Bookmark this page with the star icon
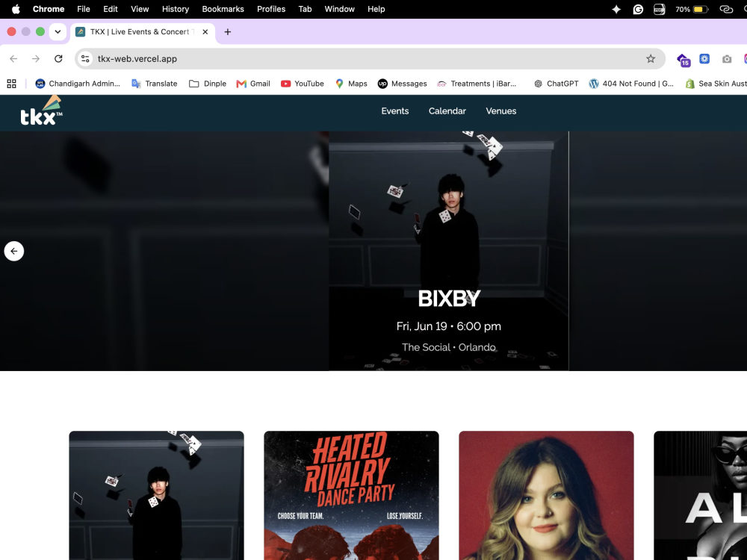This screenshot has height=560, width=747. pos(651,58)
